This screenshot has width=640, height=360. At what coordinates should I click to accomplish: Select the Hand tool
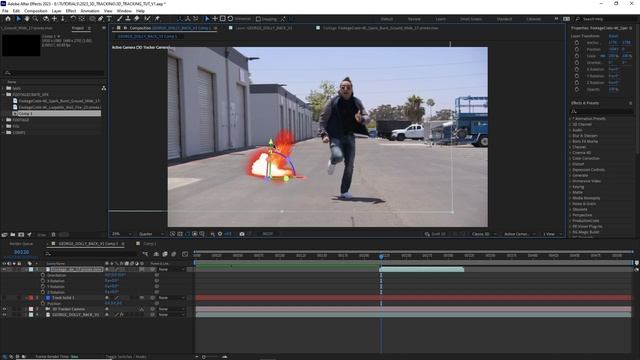27,19
